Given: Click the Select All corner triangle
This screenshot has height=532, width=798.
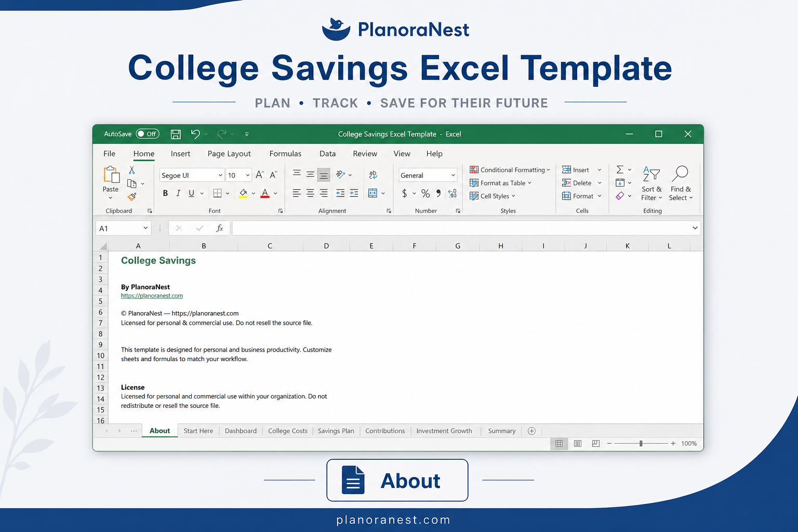Looking at the screenshot, I should tap(103, 246).
